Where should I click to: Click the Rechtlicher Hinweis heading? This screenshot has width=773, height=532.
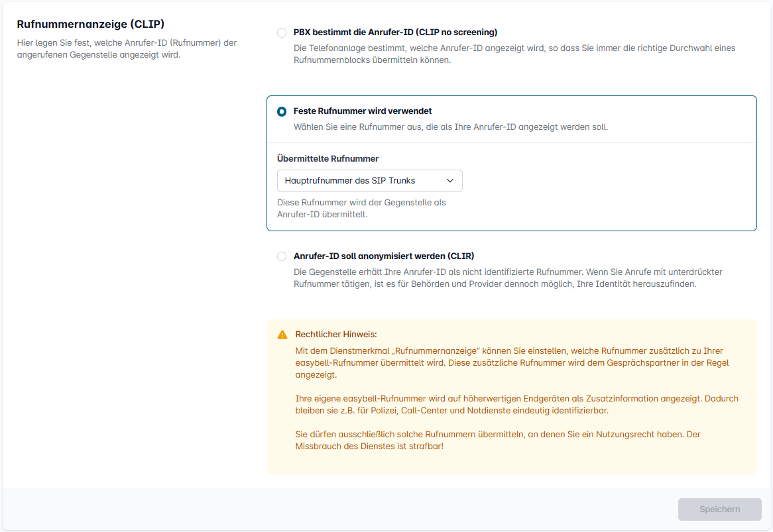(336, 335)
